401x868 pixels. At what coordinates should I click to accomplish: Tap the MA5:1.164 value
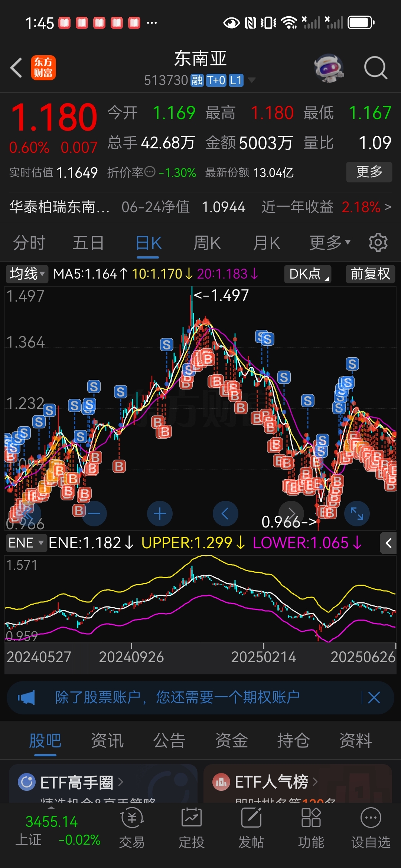click(91, 274)
